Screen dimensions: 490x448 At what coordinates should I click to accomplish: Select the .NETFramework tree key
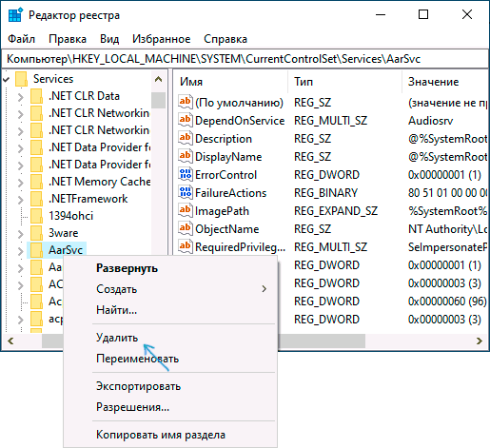pos(88,199)
